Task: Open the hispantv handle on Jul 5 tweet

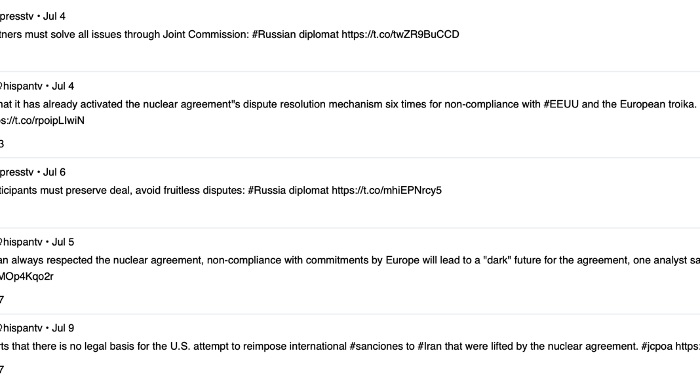Action: (21, 242)
